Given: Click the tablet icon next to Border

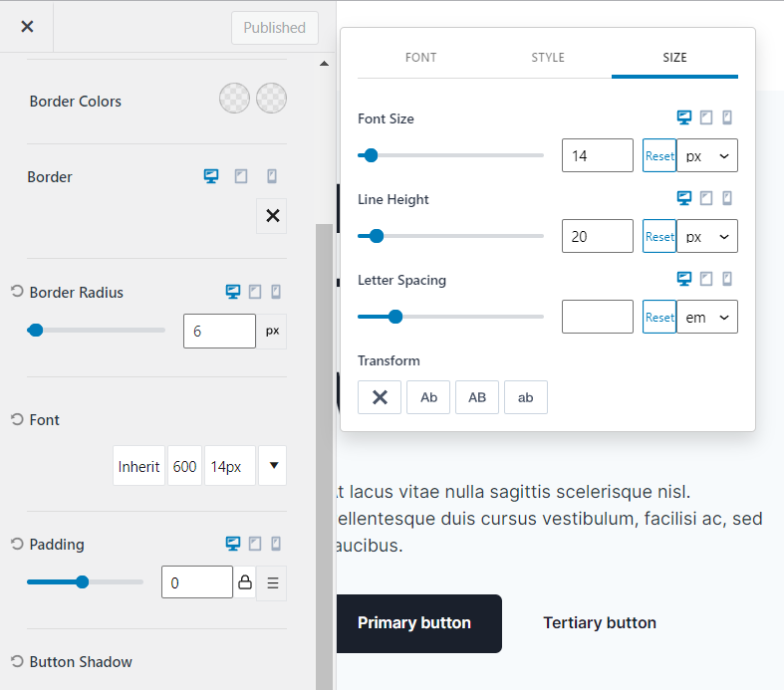Looking at the screenshot, I should (x=241, y=176).
